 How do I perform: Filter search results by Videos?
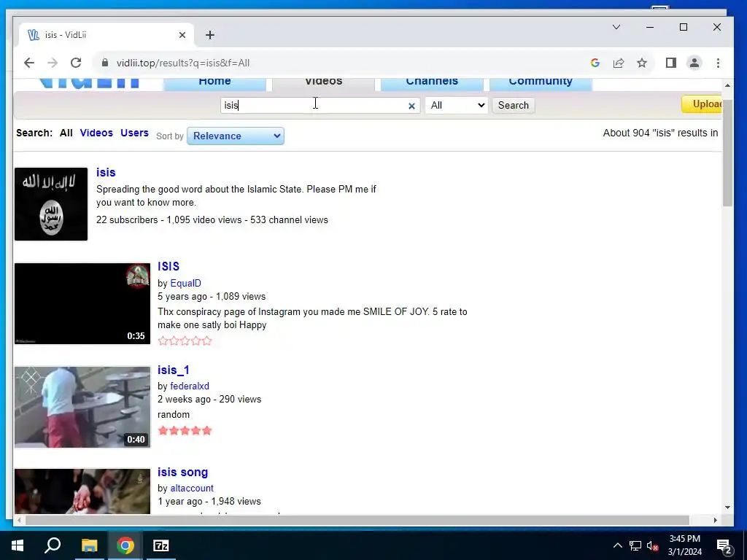(x=96, y=133)
